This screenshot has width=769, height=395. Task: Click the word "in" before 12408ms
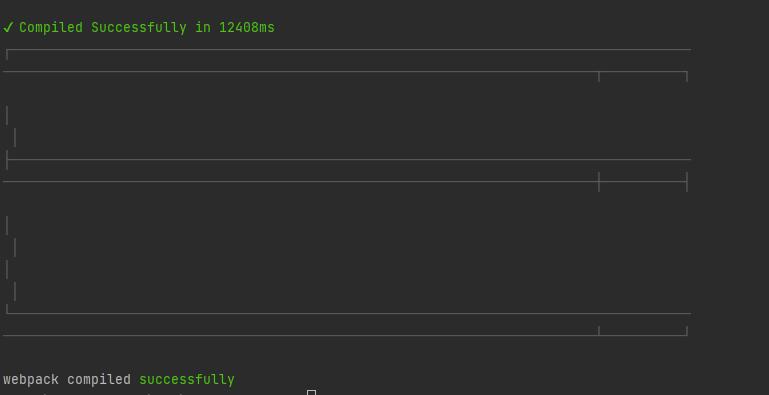coord(203,27)
